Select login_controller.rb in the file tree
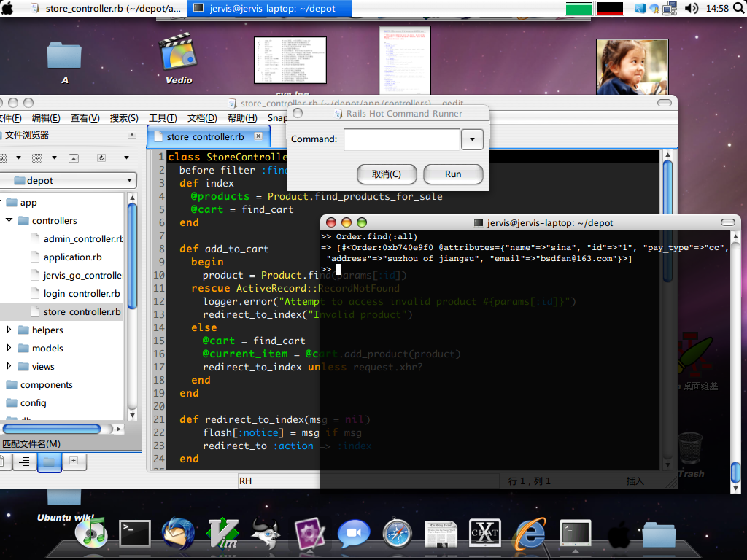747x560 pixels. point(75,293)
